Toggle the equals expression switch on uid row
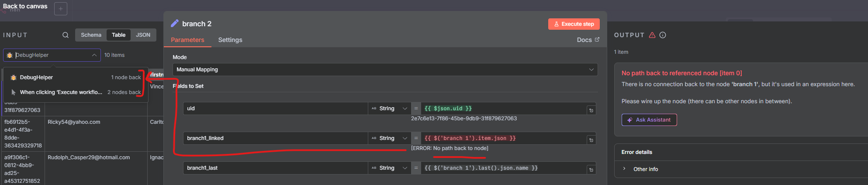This screenshot has width=868, height=185. (416, 108)
